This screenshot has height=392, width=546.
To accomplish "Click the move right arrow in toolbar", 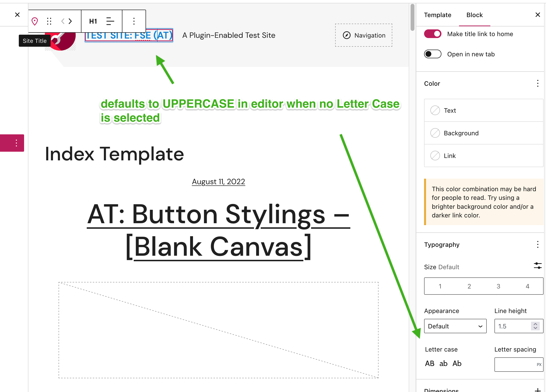I will 70,21.
